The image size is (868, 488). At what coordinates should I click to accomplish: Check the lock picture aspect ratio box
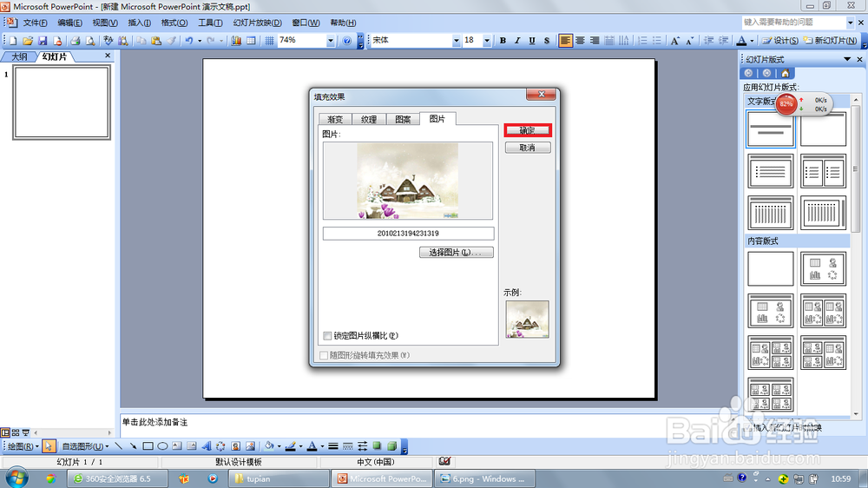pyautogui.click(x=327, y=336)
